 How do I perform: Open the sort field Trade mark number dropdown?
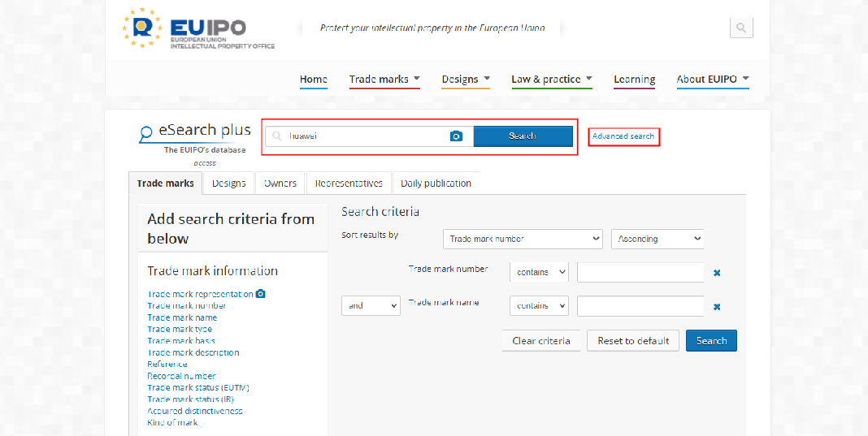click(522, 239)
